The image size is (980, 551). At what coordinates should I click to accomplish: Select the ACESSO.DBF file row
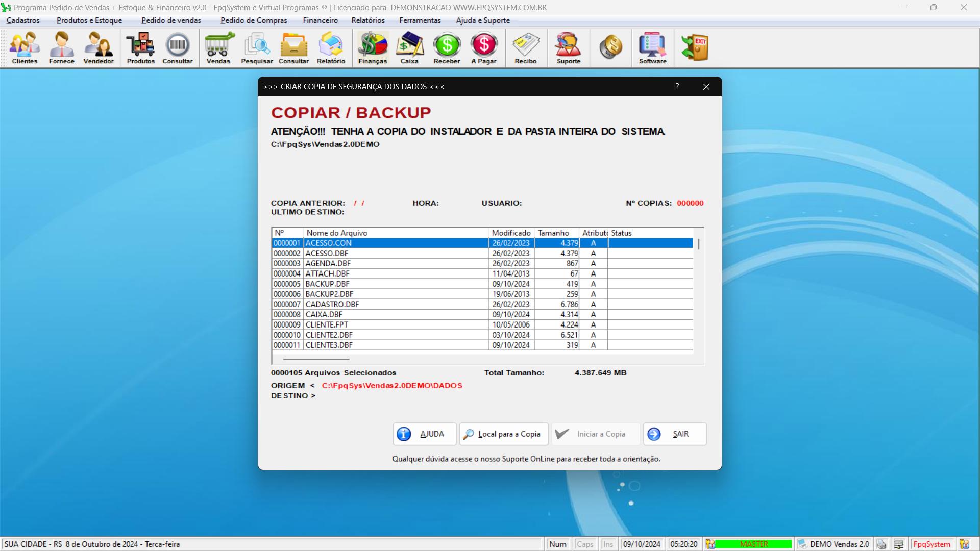point(482,254)
